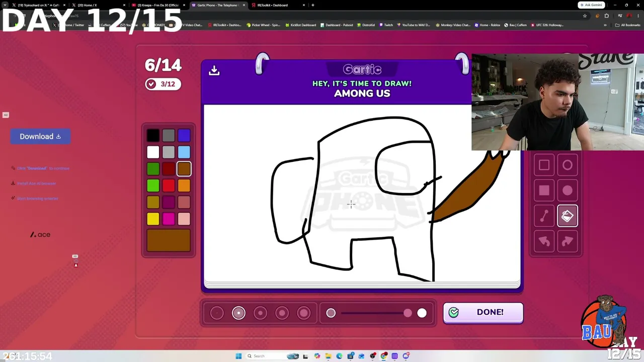Open the Picker Wheel bookmark
The height and width of the screenshot is (362, 644).
(x=263, y=25)
